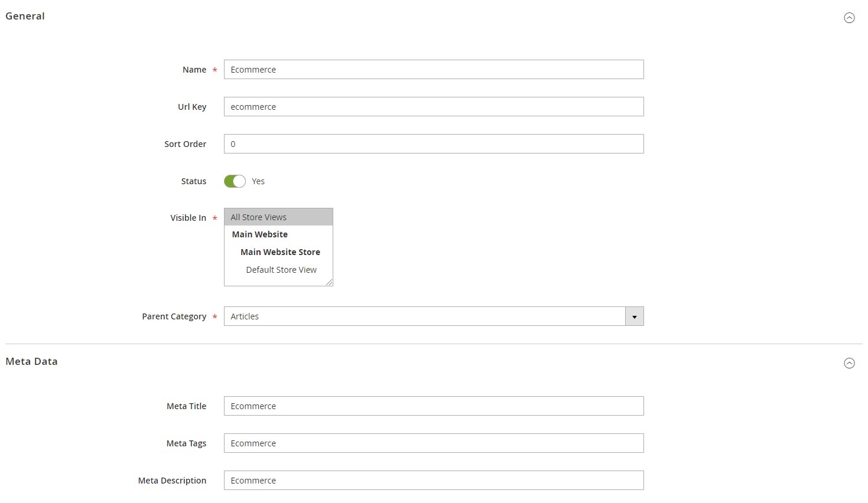Click the Meta Tags label
Viewport: 868px width, 503px height.
[187, 443]
